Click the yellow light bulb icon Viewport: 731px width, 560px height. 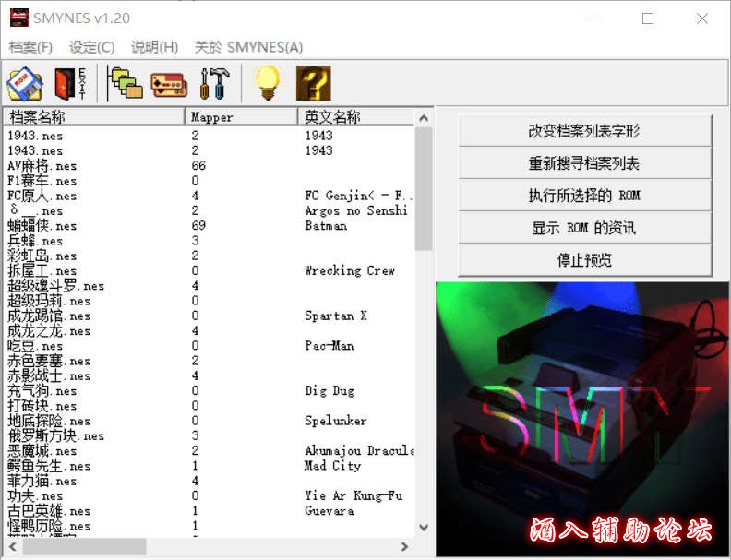click(x=267, y=84)
